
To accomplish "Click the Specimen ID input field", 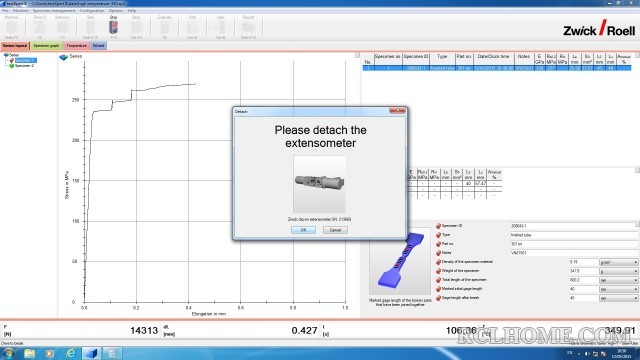I will pyautogui.click(x=573, y=226).
